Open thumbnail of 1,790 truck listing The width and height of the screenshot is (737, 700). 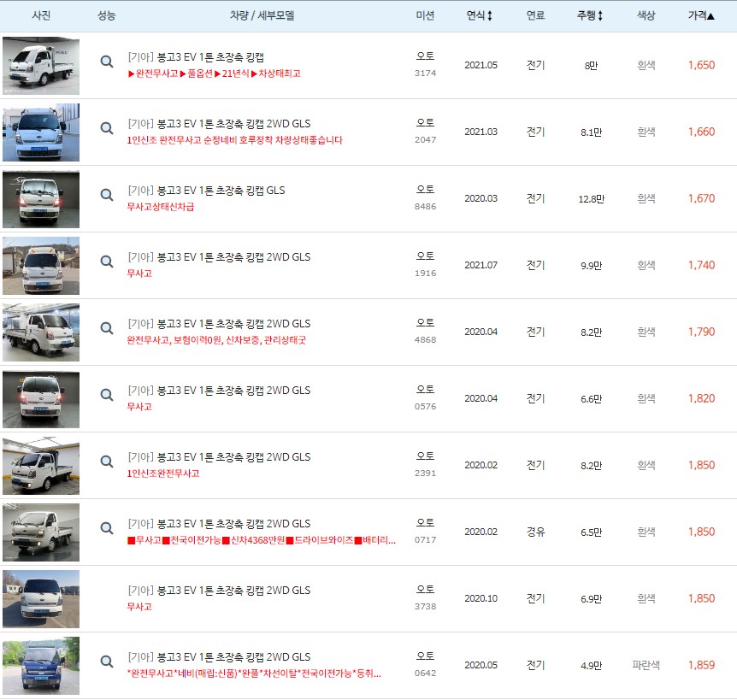(x=41, y=332)
